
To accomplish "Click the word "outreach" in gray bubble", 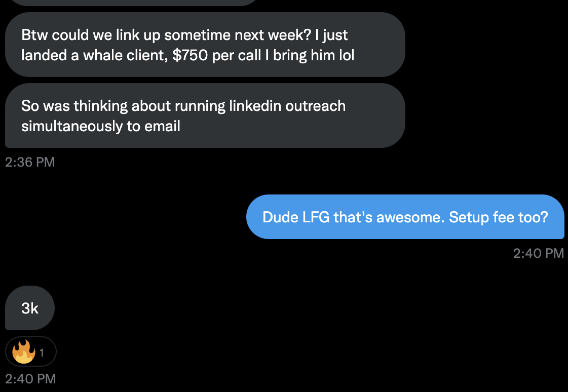I will tap(316, 106).
